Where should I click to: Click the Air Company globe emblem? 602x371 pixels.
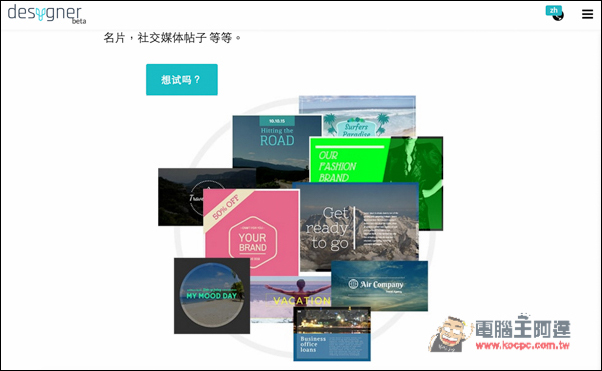coord(353,284)
